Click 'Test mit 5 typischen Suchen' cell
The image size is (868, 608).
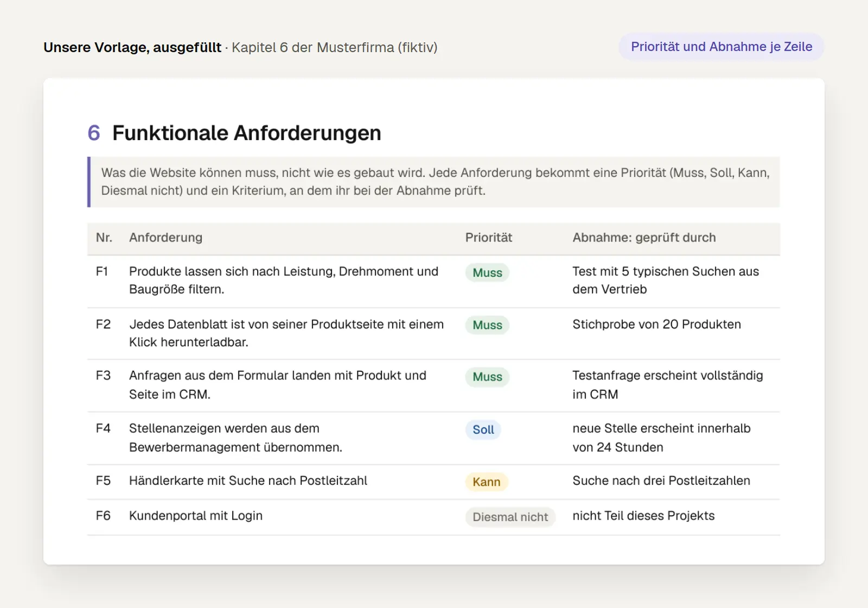pyautogui.click(x=666, y=280)
